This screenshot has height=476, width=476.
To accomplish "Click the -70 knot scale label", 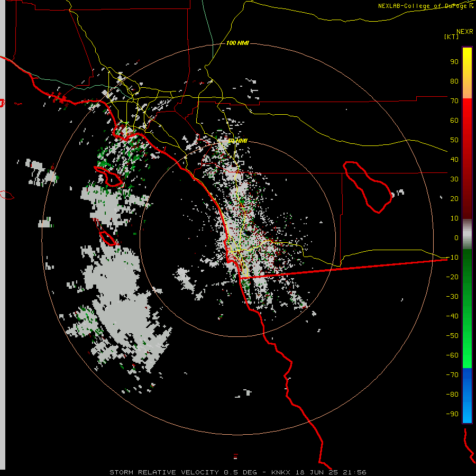I will point(452,375).
